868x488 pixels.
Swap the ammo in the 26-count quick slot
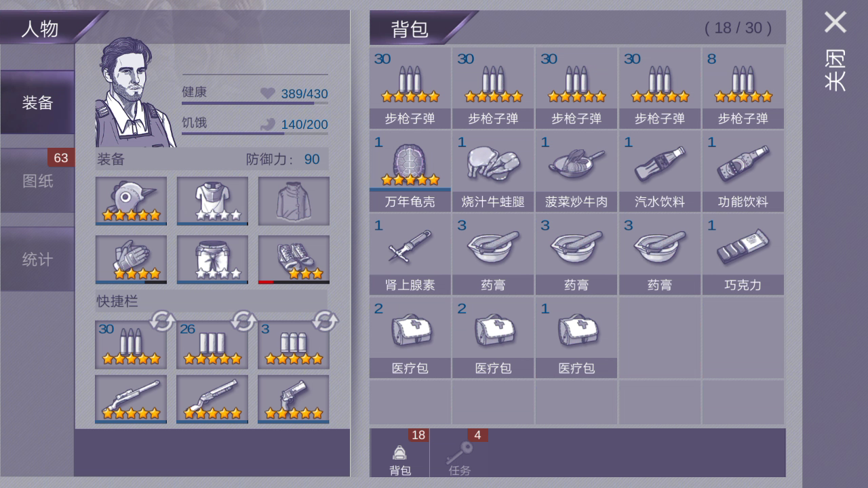243,321
